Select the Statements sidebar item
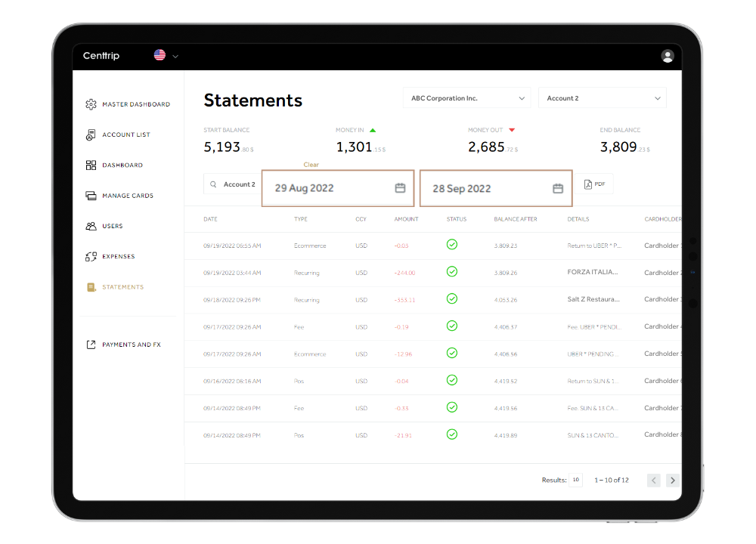 (x=122, y=287)
